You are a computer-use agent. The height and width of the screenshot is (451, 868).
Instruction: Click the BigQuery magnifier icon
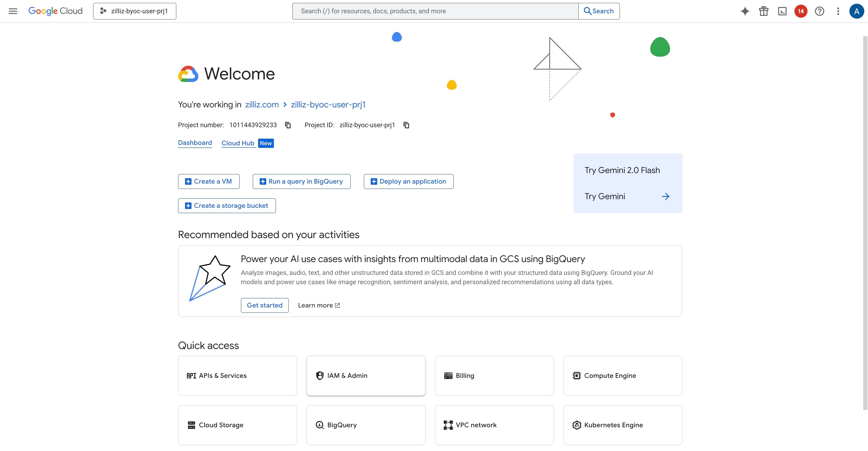click(x=320, y=425)
